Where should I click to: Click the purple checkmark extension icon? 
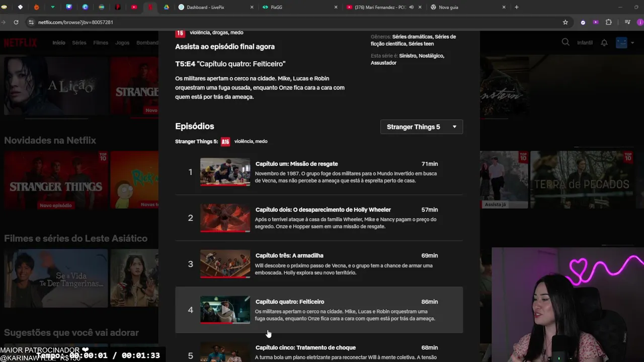pyautogui.click(x=583, y=22)
